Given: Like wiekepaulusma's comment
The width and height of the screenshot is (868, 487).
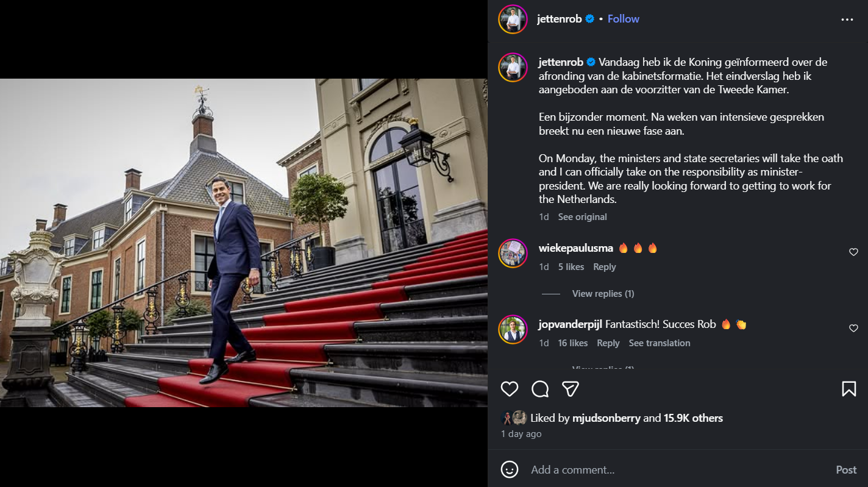Looking at the screenshot, I should (x=853, y=252).
